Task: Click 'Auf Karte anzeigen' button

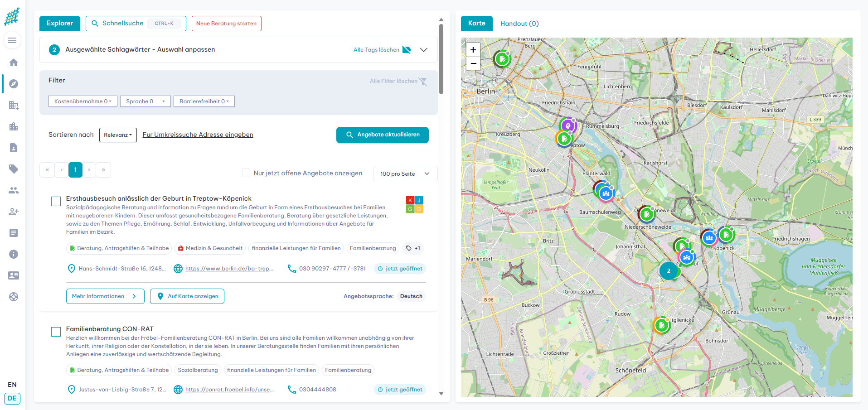Action: [x=187, y=296]
